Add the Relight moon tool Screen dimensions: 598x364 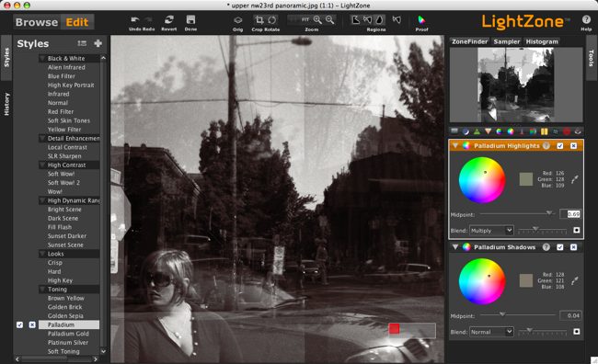466,131
